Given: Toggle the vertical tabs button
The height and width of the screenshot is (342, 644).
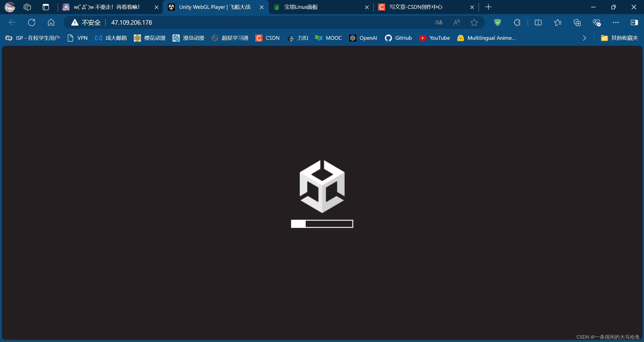Looking at the screenshot, I should [46, 7].
